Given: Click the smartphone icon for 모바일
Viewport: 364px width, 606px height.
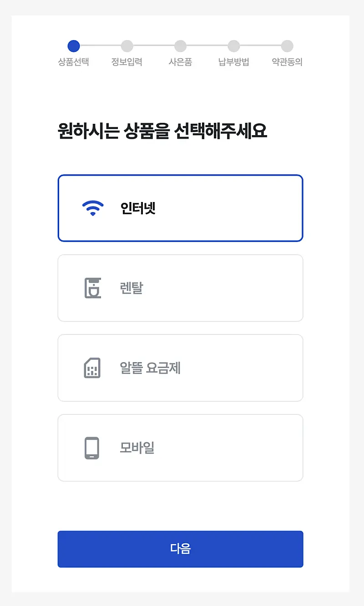Looking at the screenshot, I should [x=92, y=448].
